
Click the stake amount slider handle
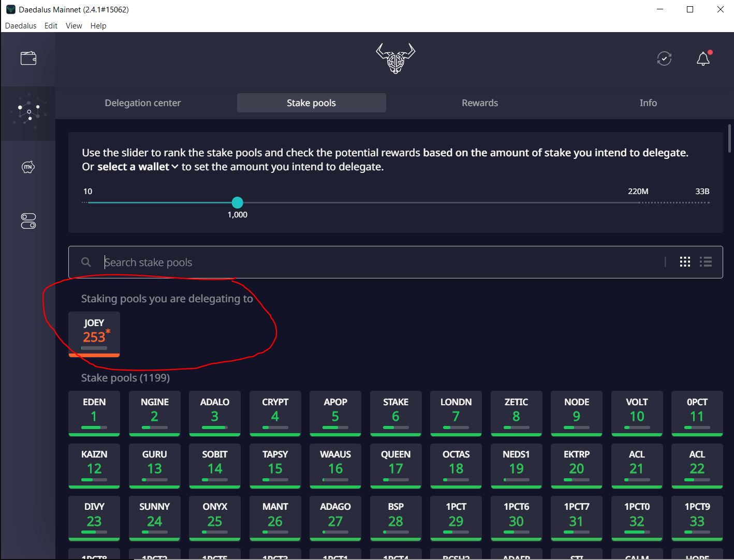[237, 202]
